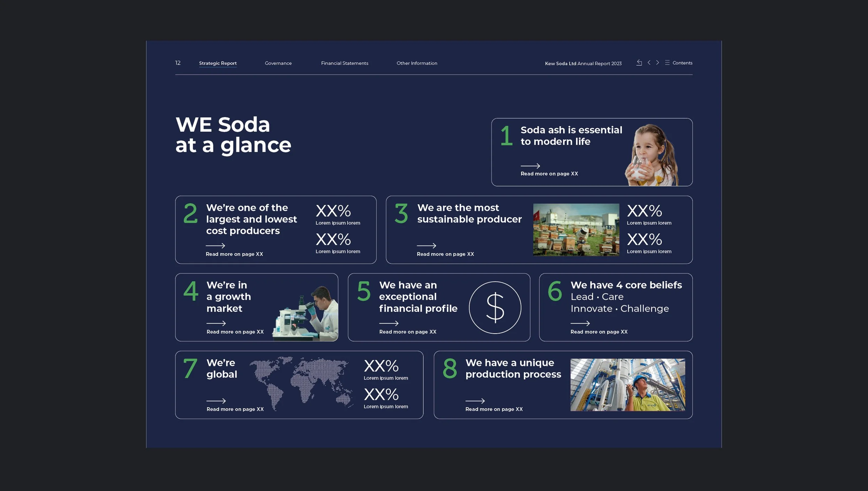Go to next page with right chevron
Screen dimensions: 868x491
click(657, 63)
